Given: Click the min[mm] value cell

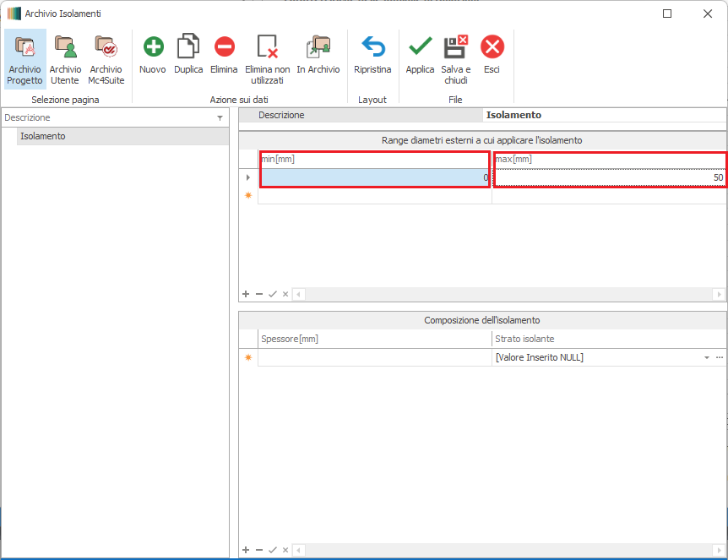Looking at the screenshot, I should pyautogui.click(x=374, y=177).
